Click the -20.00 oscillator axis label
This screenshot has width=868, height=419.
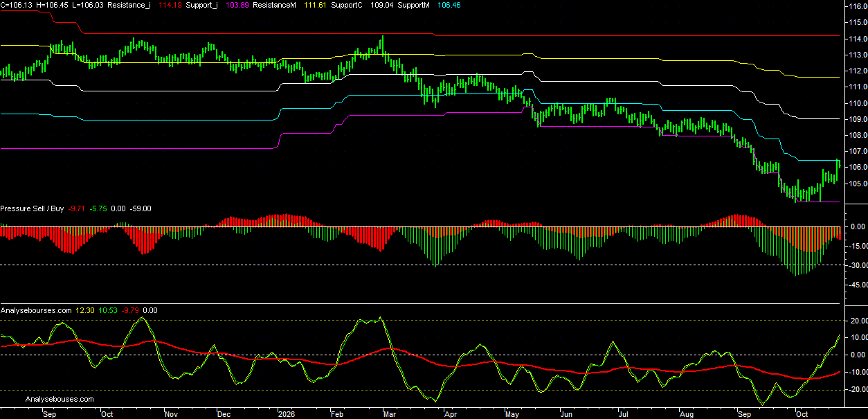[x=857, y=389]
